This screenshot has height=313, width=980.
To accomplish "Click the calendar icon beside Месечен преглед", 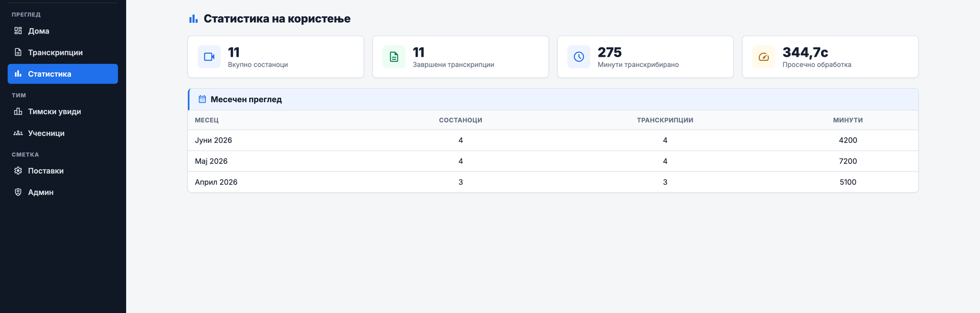I will [202, 99].
